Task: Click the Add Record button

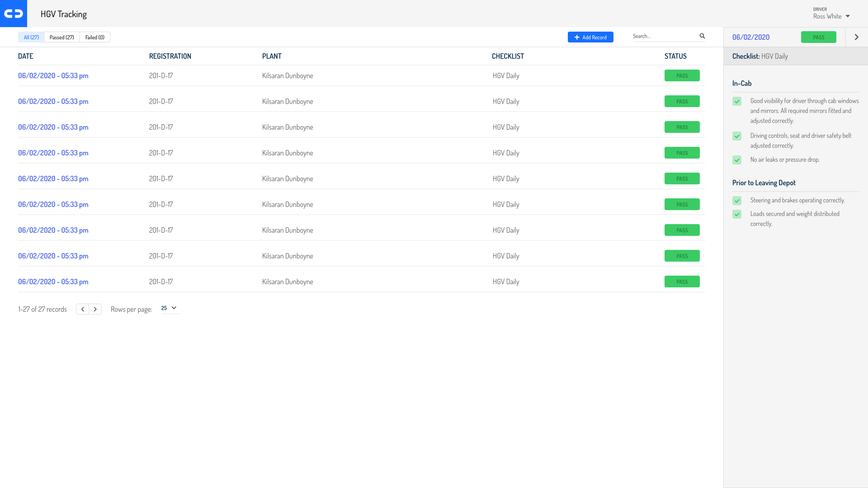Action: coord(590,37)
